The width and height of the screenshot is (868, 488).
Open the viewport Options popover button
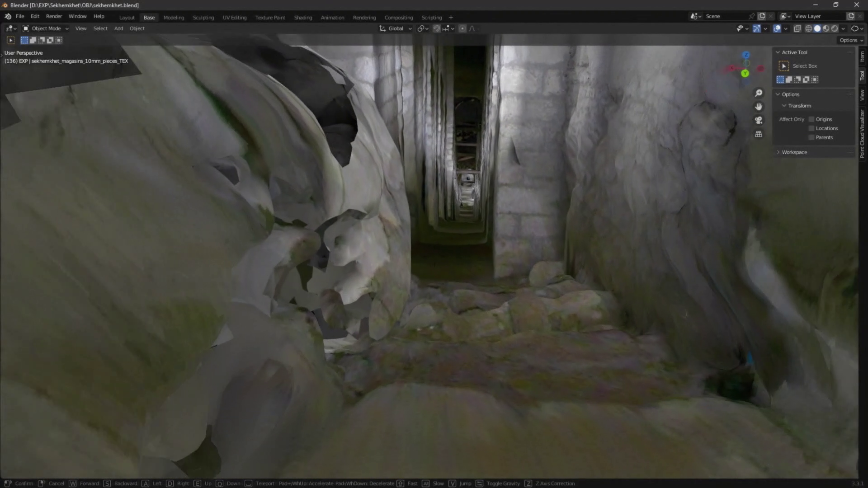pyautogui.click(x=851, y=40)
